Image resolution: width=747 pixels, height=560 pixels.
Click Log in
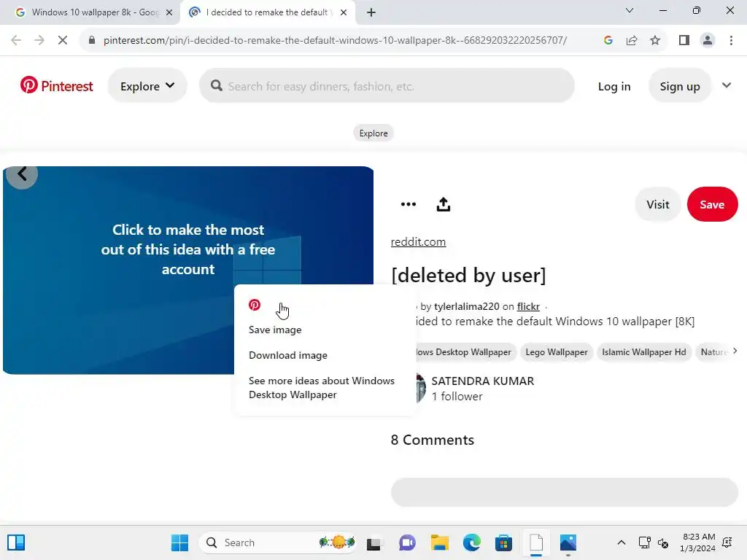tap(614, 86)
